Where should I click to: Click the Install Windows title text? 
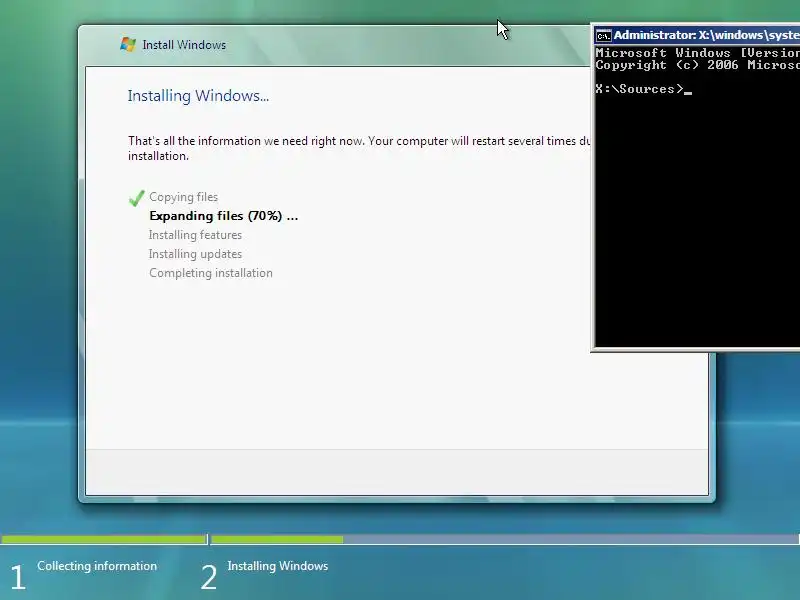[x=184, y=45]
